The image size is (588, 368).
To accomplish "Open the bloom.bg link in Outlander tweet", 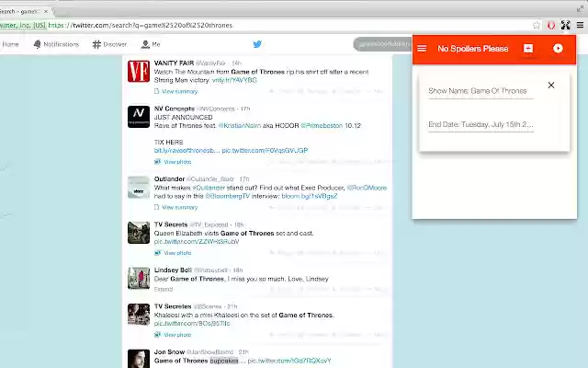I will (310, 196).
